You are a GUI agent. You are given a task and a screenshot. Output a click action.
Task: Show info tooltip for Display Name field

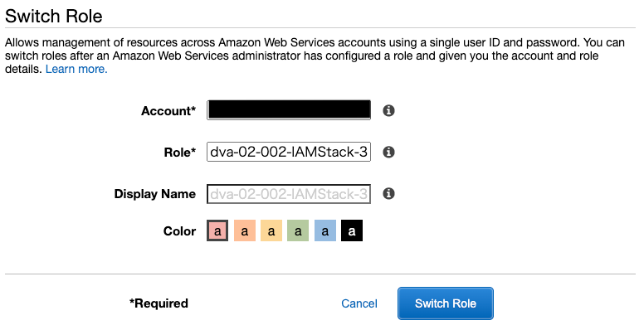388,193
